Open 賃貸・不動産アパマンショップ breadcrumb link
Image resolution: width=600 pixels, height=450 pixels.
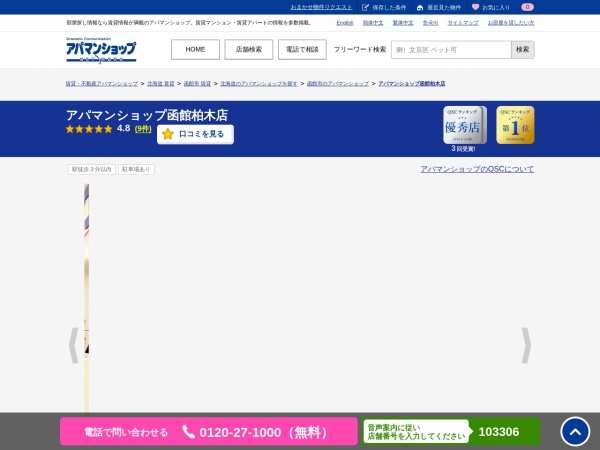pos(101,83)
